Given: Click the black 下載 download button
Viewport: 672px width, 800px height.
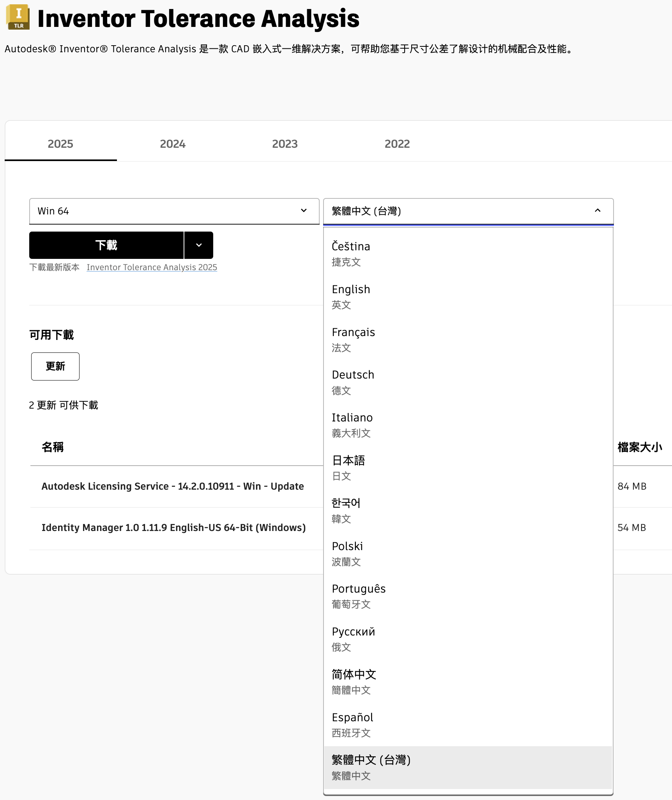Looking at the screenshot, I should tap(106, 245).
